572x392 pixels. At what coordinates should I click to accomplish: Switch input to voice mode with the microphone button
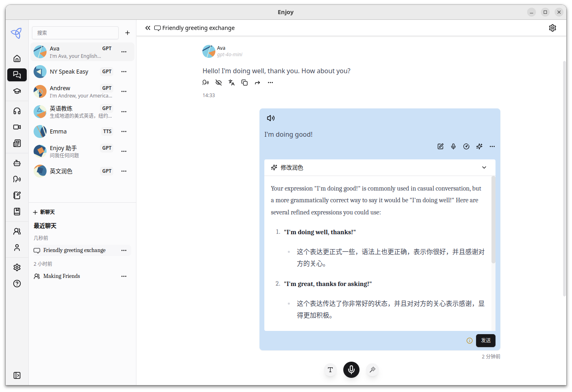pos(351,369)
